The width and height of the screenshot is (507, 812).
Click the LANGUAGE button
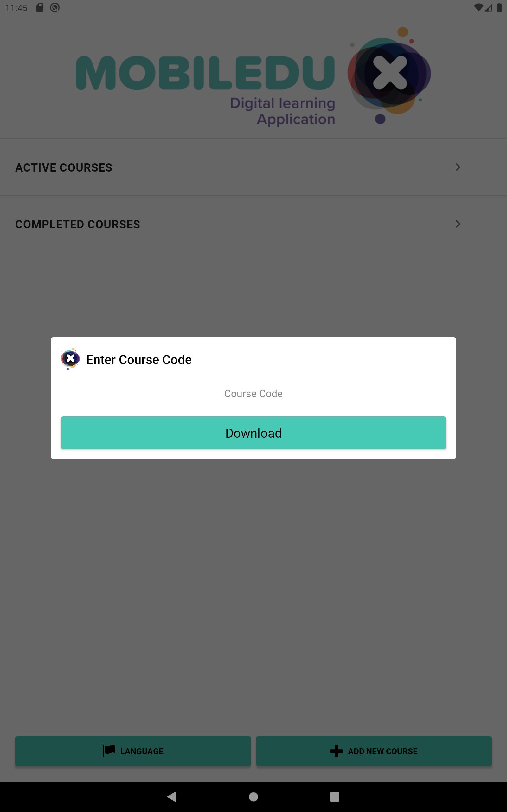pos(133,751)
